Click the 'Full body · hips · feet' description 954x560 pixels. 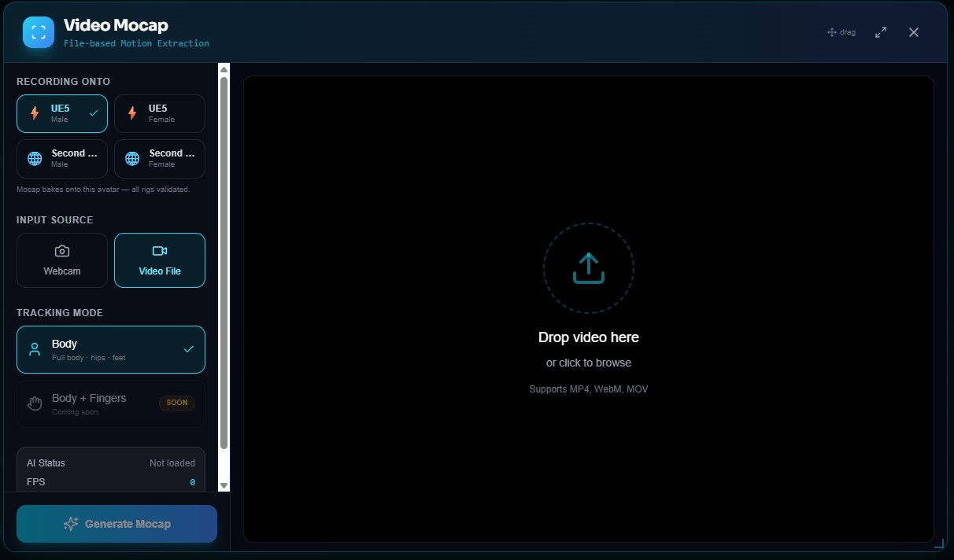point(88,358)
